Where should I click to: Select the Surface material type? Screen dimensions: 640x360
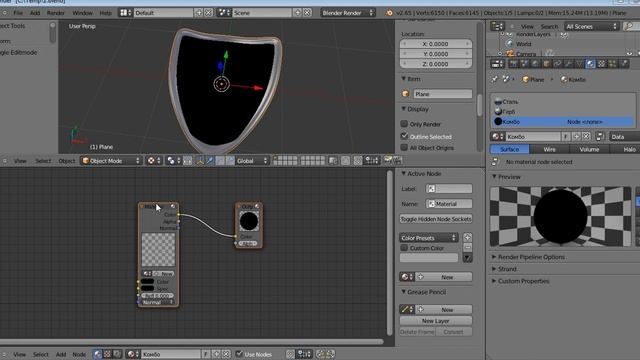(x=509, y=149)
